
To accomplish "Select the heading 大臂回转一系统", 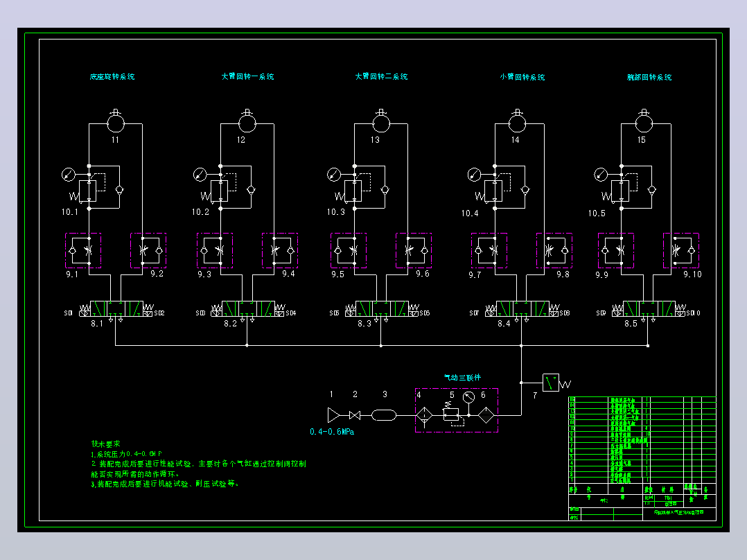I will (247, 76).
